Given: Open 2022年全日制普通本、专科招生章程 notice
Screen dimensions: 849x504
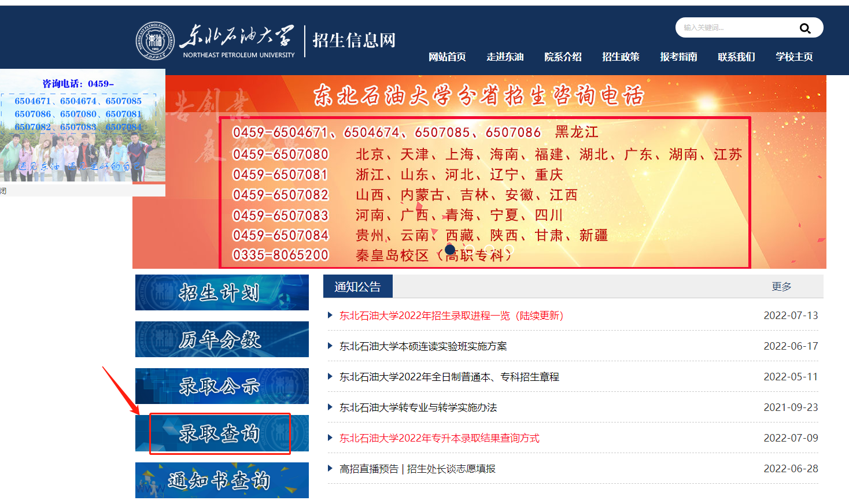Looking at the screenshot, I should coord(449,377).
